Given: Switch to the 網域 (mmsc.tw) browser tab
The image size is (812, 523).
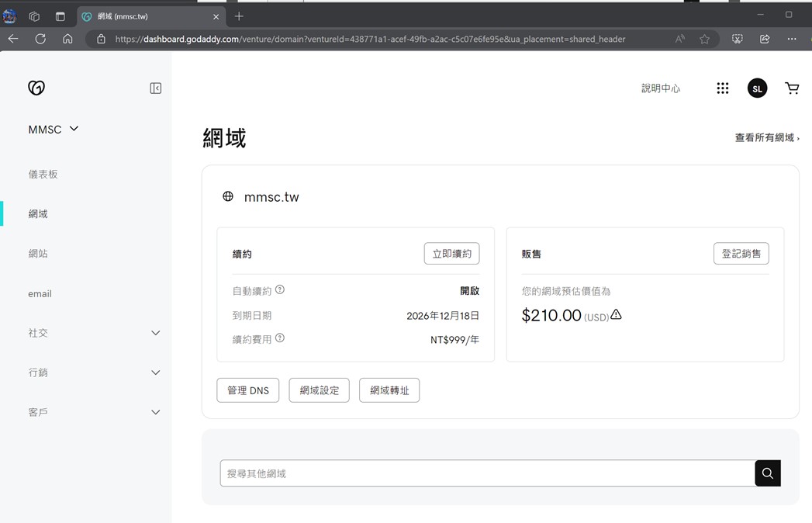Looking at the screenshot, I should click(x=151, y=16).
